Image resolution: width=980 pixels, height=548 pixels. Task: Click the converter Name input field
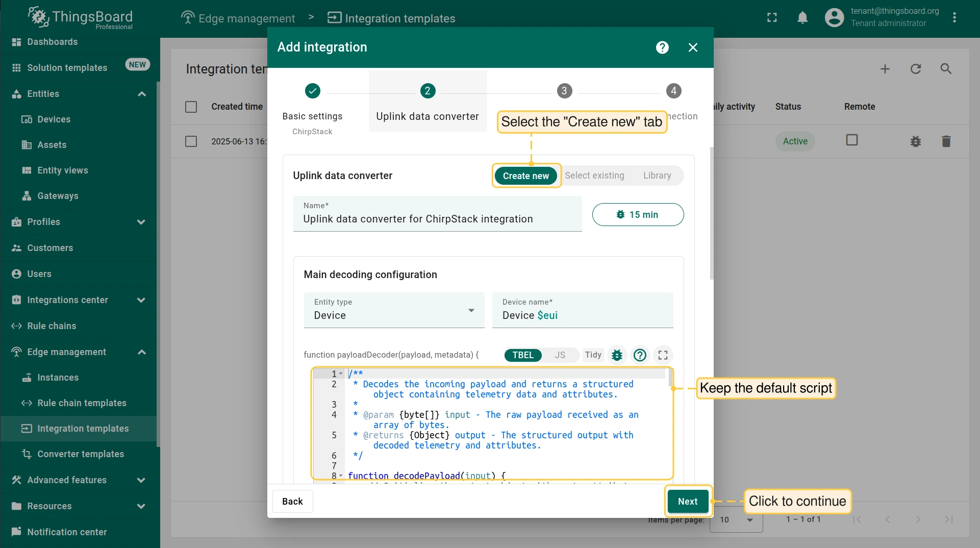437,219
